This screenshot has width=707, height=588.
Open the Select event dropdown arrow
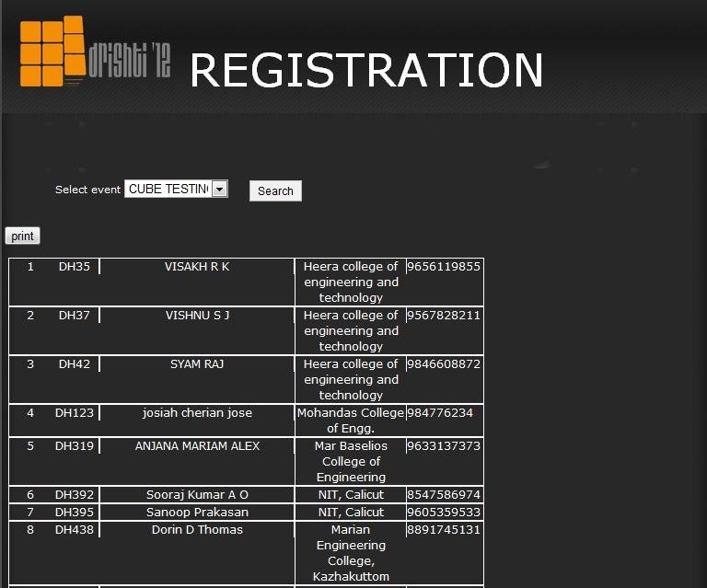(220, 189)
